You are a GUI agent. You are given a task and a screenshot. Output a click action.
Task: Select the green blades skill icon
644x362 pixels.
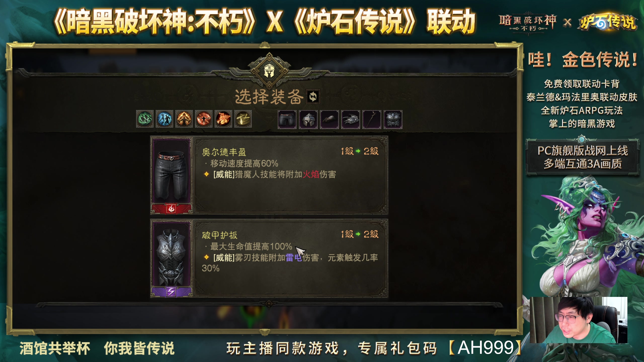pyautogui.click(x=145, y=119)
